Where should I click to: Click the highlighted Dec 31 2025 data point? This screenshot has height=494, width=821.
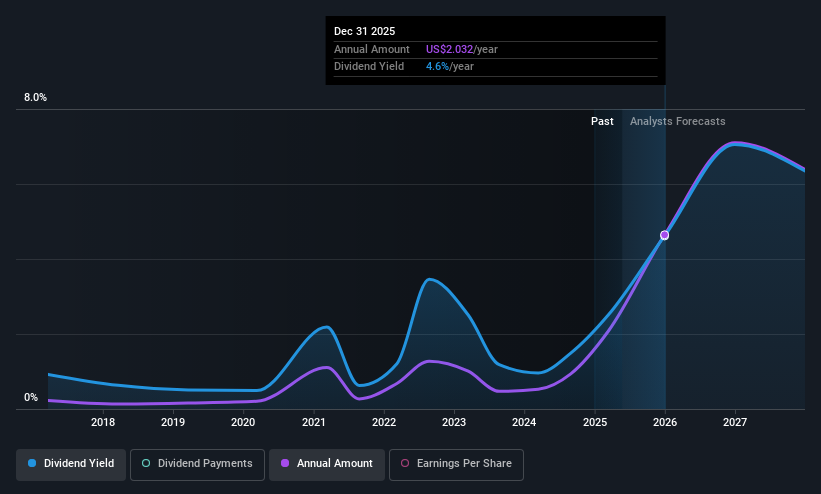664,235
